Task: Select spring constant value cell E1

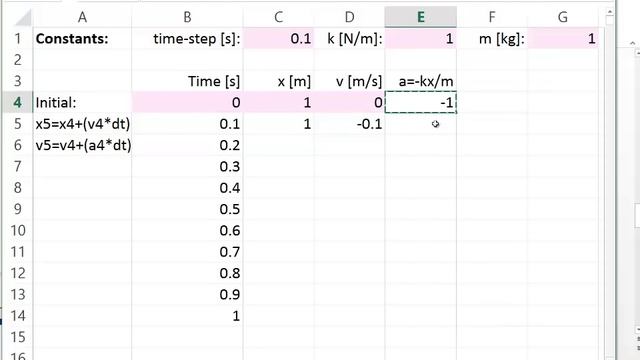Action: pos(421,39)
